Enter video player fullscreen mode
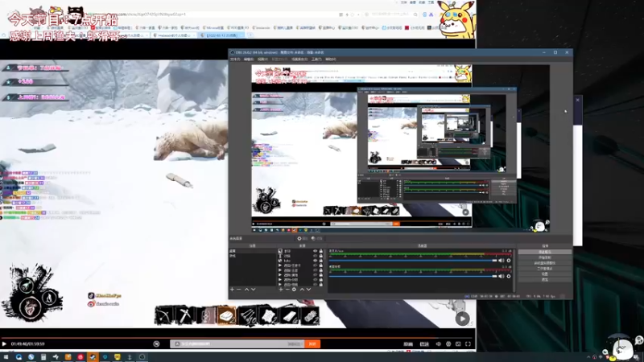This screenshot has width=644, height=362. point(469,344)
